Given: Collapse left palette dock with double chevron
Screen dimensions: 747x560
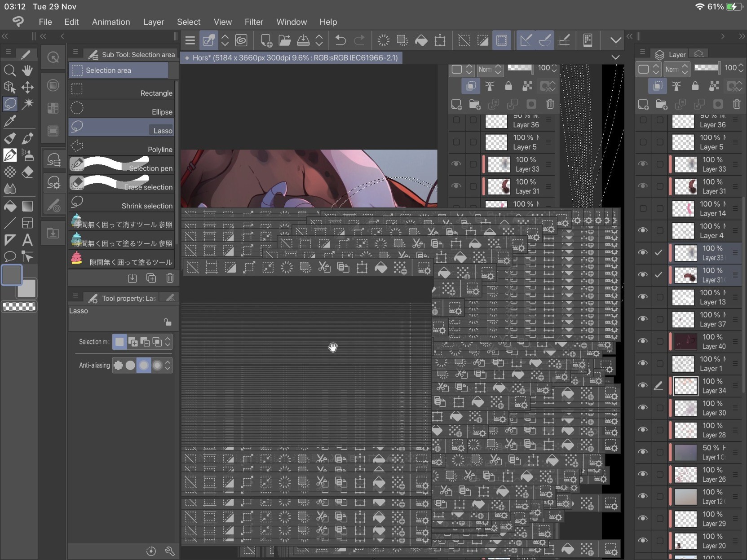Looking at the screenshot, I should (x=5, y=36).
